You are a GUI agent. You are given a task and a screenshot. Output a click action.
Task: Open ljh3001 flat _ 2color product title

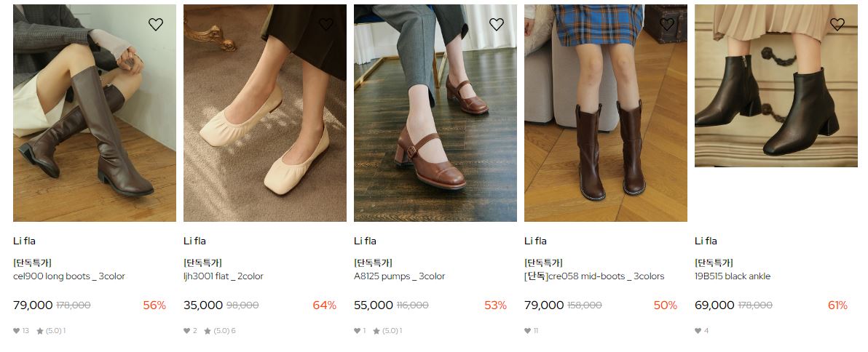pos(224,276)
